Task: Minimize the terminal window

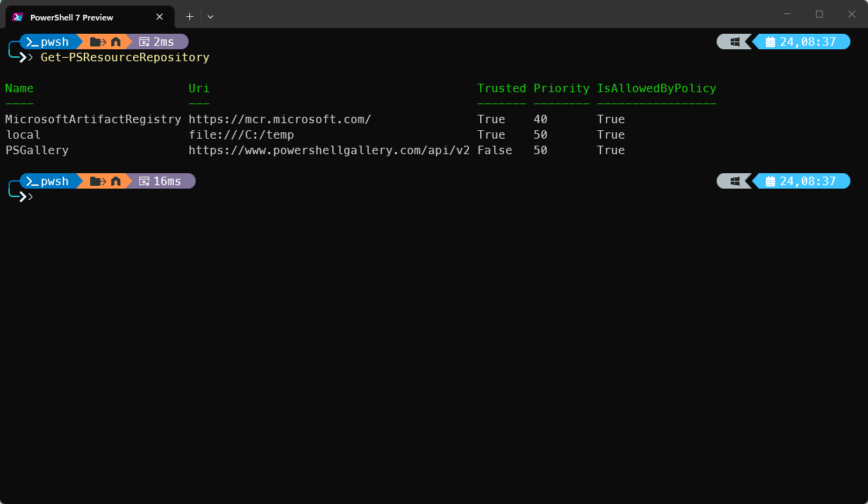Action: [x=787, y=14]
